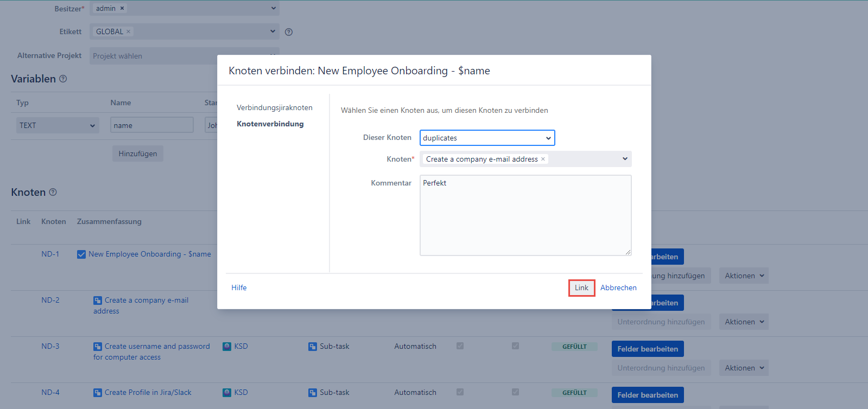This screenshot has width=868, height=409.
Task: Open the Variablen help icon
Action: (63, 79)
